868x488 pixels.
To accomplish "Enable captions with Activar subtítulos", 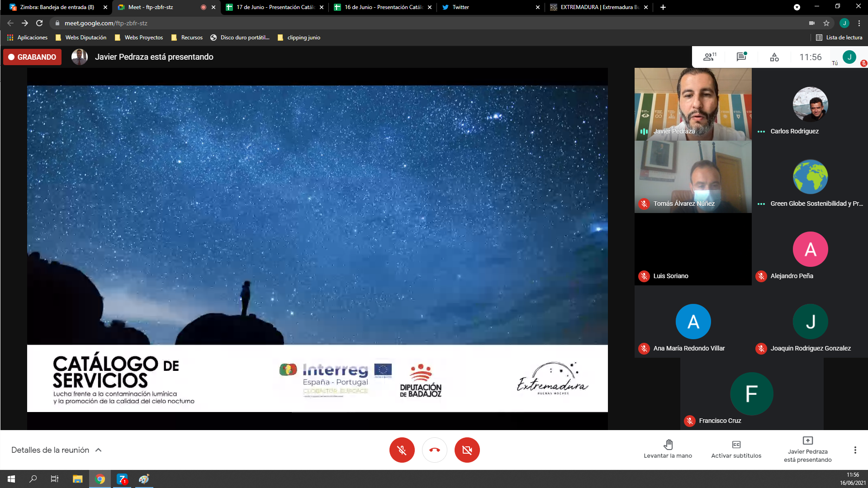I will pyautogui.click(x=736, y=449).
